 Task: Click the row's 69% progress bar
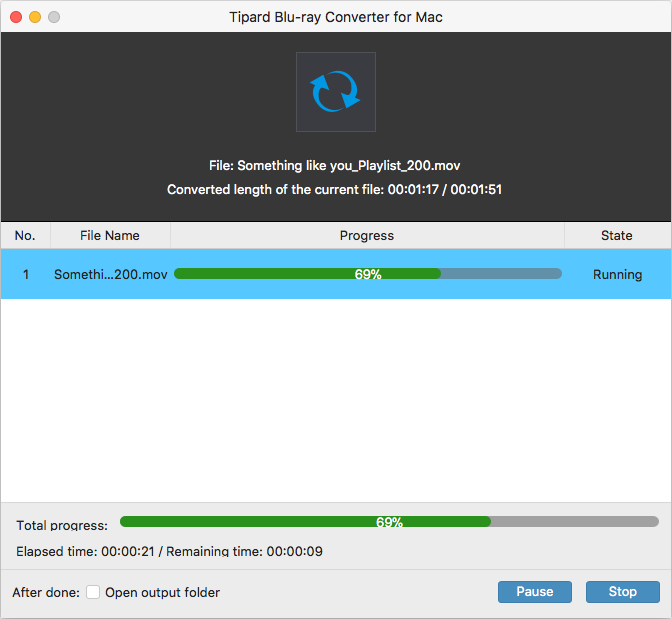coord(367,274)
